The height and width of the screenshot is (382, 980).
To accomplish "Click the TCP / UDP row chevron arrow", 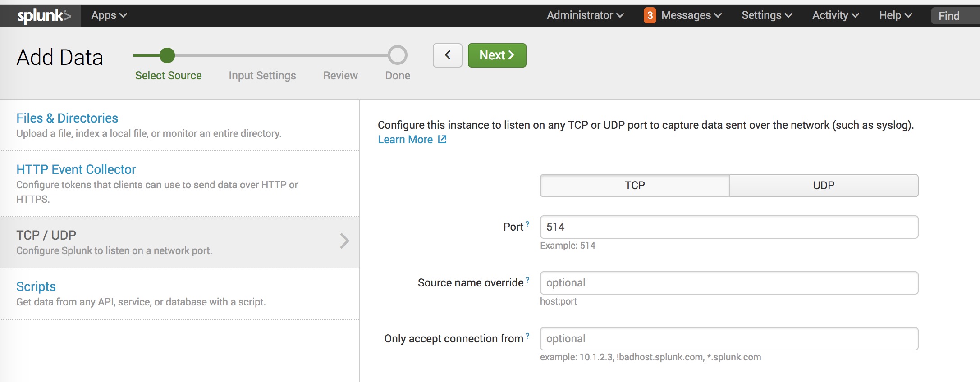I will pyautogui.click(x=344, y=241).
